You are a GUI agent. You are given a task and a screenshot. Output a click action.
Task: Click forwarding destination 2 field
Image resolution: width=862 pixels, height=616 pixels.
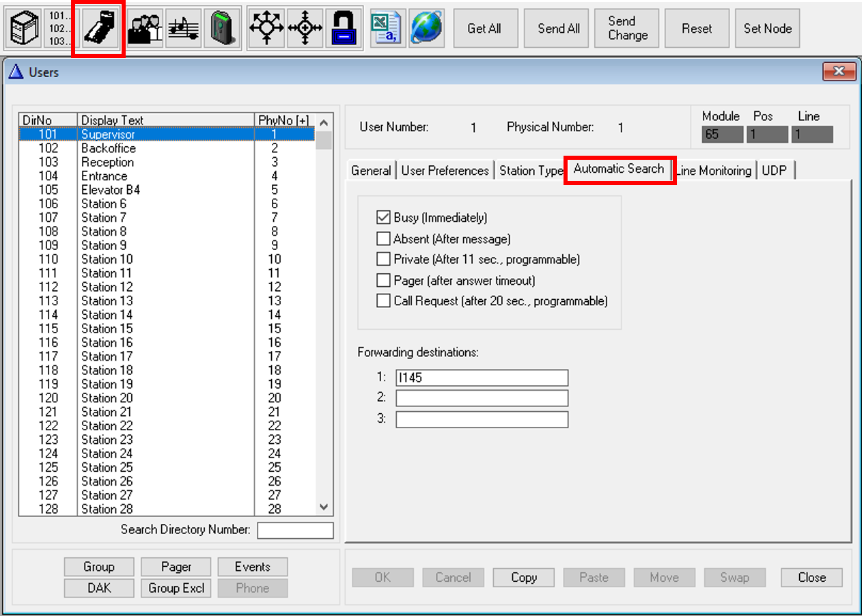[482, 398]
